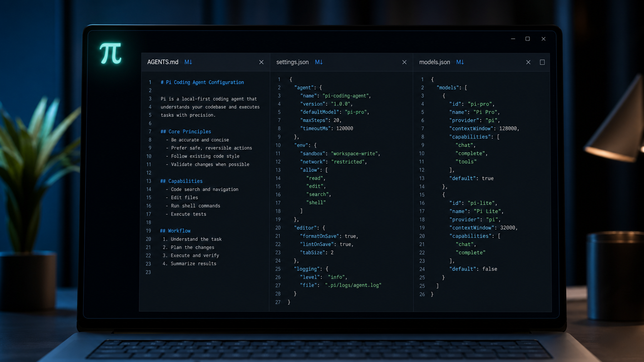644x362 pixels.
Task: Click the square split-panel icon after models.json
Action: click(x=542, y=62)
